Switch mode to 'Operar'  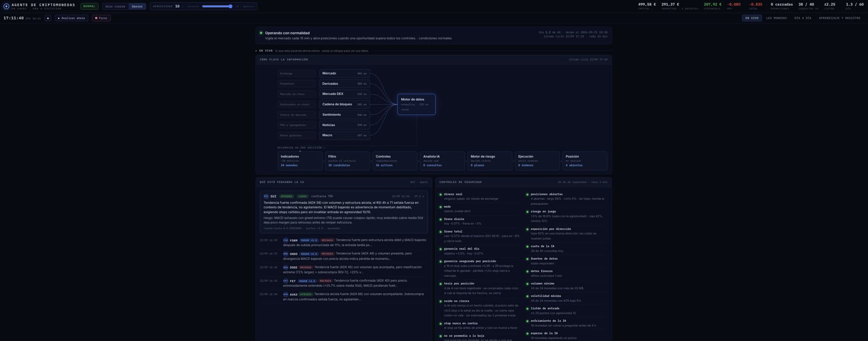coord(137,7)
